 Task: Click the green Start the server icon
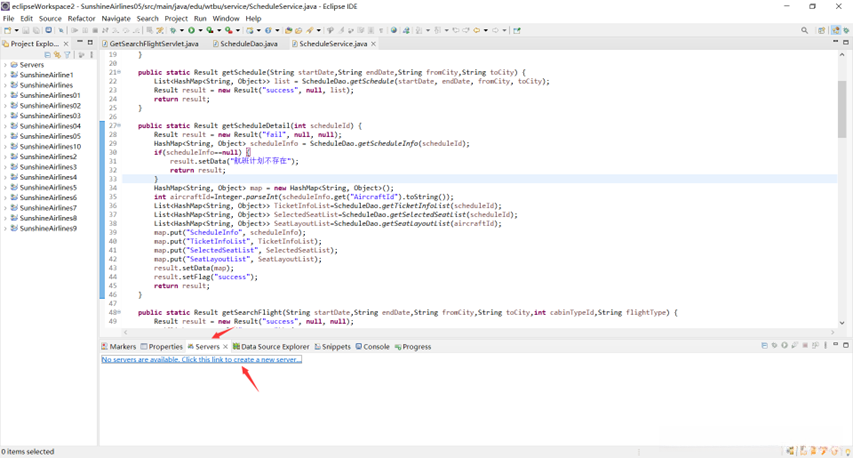click(x=784, y=345)
